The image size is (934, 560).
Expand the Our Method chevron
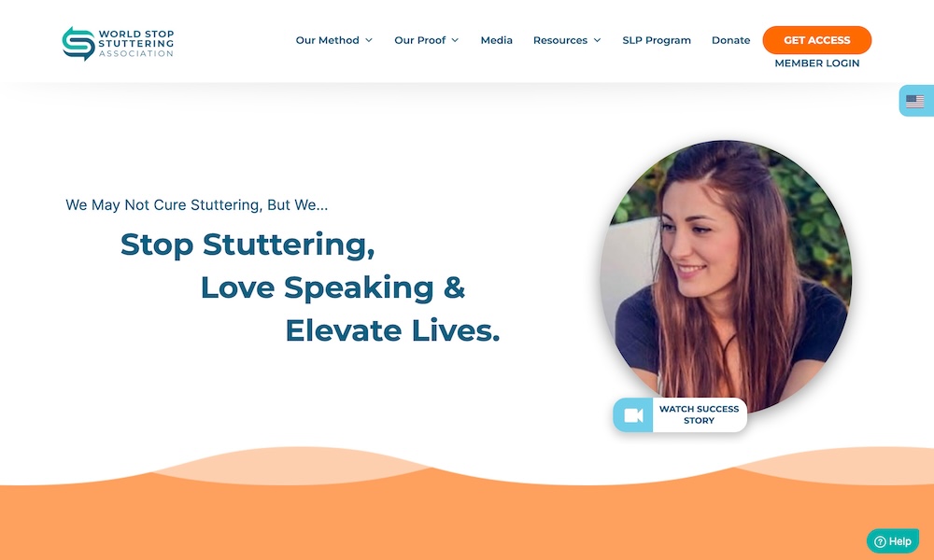369,40
